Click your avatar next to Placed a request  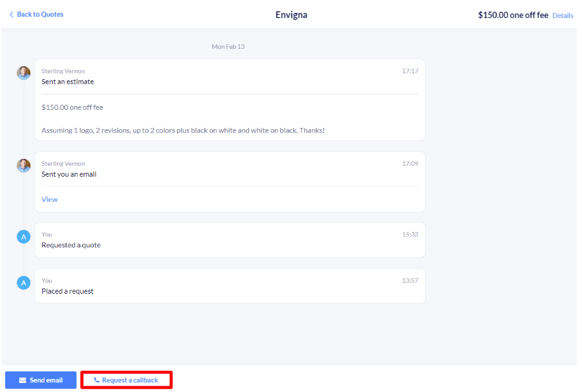[24, 283]
